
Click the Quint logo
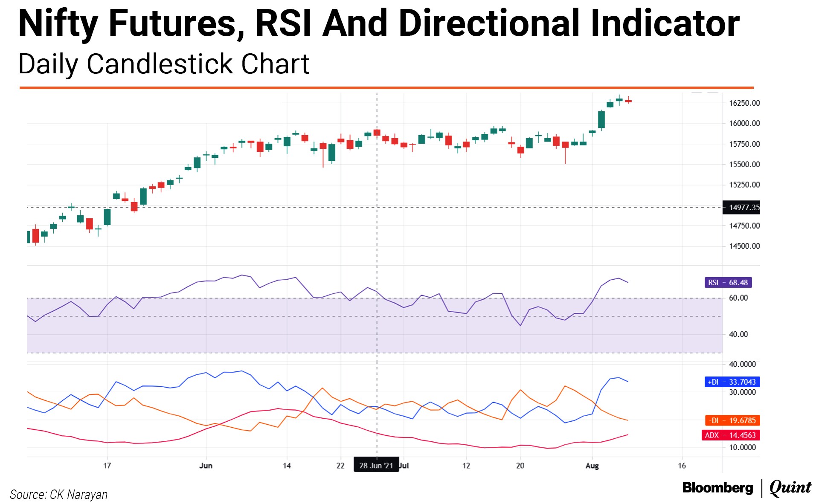[790, 488]
